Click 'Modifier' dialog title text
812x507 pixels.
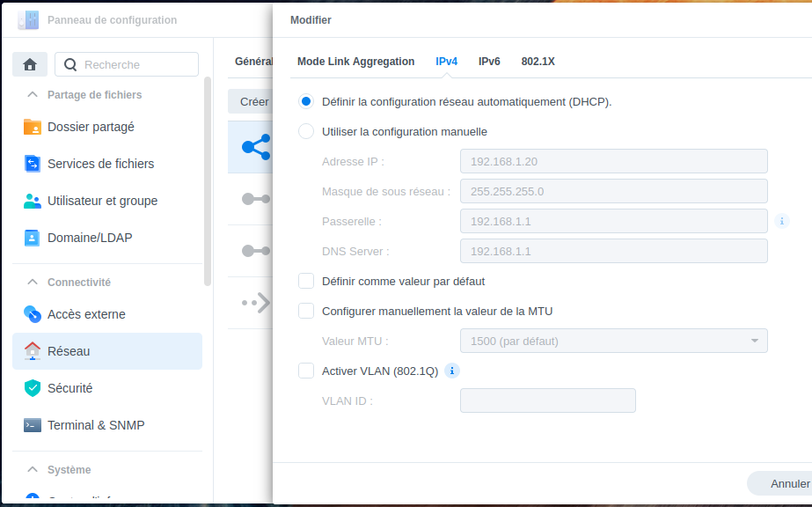311,19
